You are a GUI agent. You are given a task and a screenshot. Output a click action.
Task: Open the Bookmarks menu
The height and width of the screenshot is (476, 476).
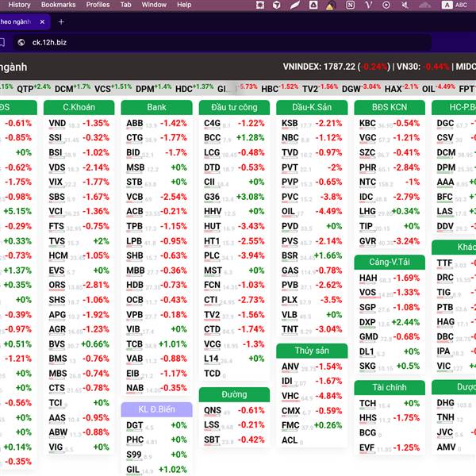coord(58,5)
